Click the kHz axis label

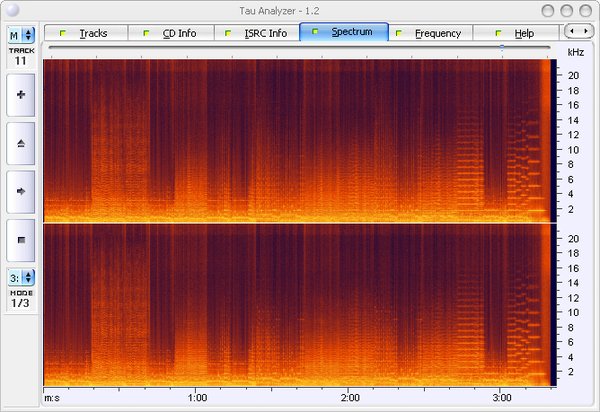click(x=576, y=52)
